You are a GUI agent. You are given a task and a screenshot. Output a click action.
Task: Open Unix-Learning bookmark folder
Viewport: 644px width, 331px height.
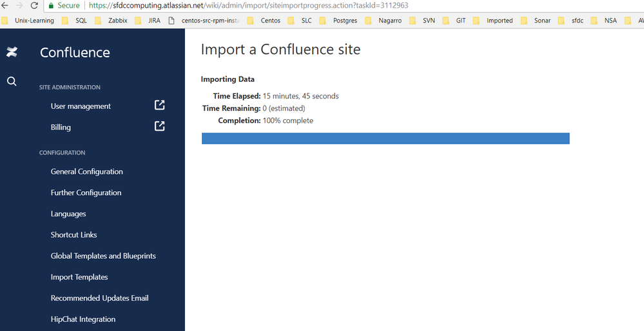click(x=29, y=21)
